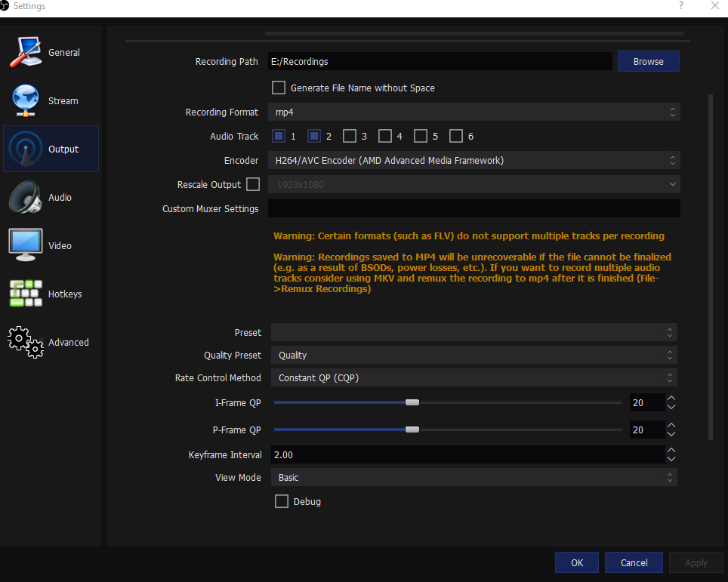Open the View Mode dropdown showing Basic

[x=474, y=477]
